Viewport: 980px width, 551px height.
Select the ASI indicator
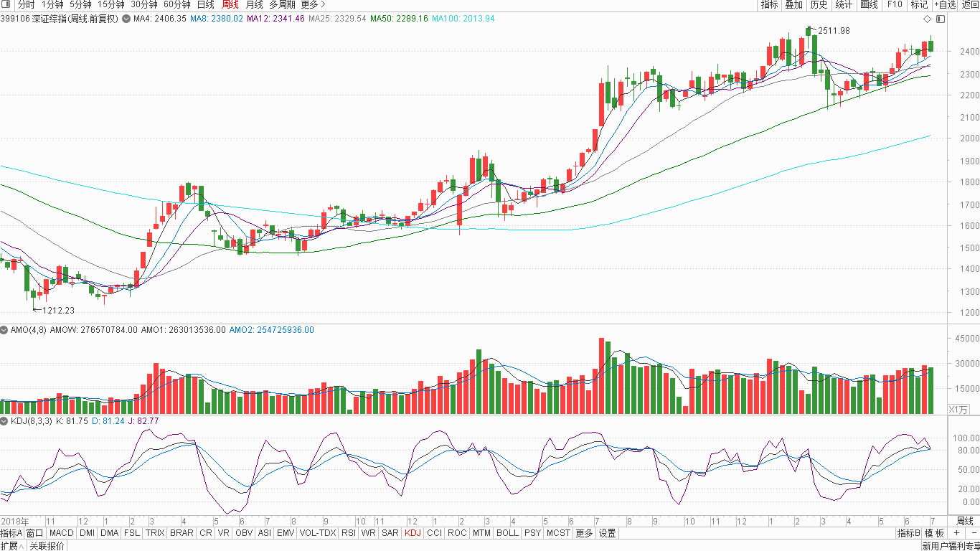pos(265,533)
